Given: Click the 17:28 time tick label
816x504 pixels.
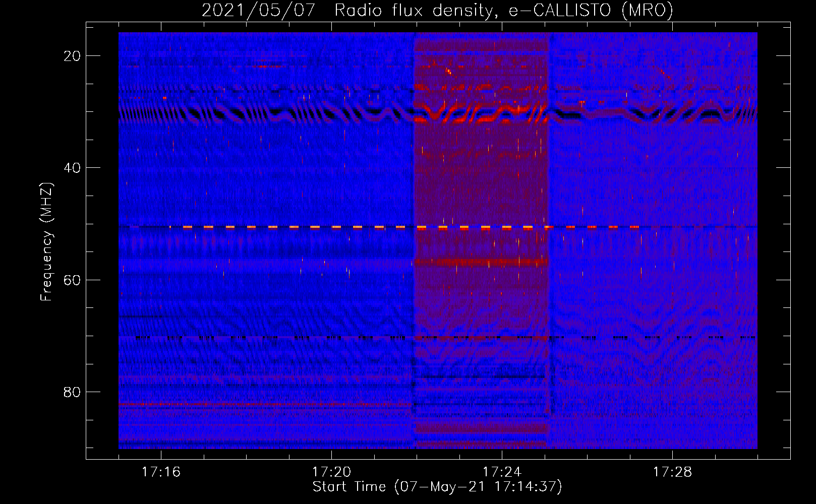Looking at the screenshot, I should (672, 472).
